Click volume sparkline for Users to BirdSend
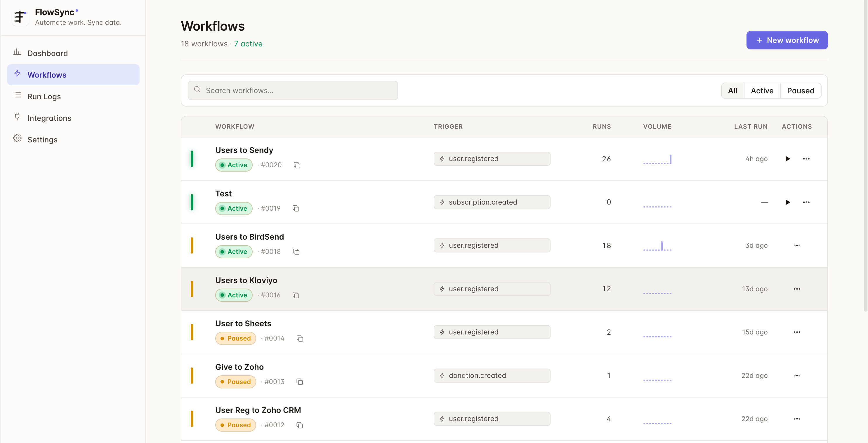The height and width of the screenshot is (443, 868). pos(657,246)
